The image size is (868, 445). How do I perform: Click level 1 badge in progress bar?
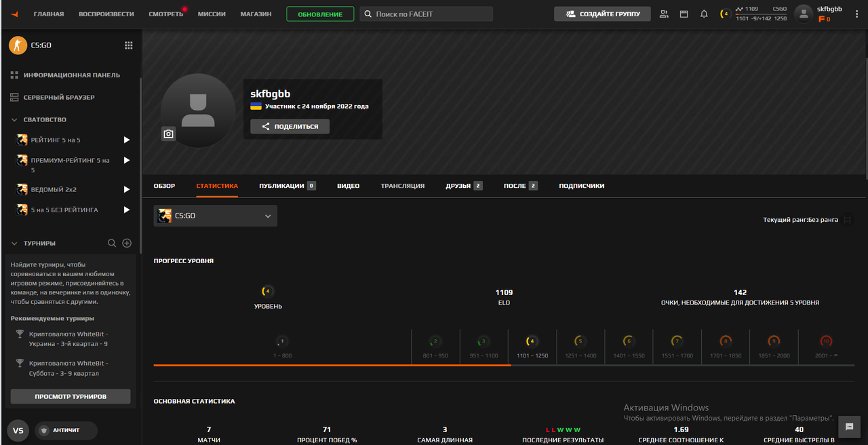coord(282,341)
